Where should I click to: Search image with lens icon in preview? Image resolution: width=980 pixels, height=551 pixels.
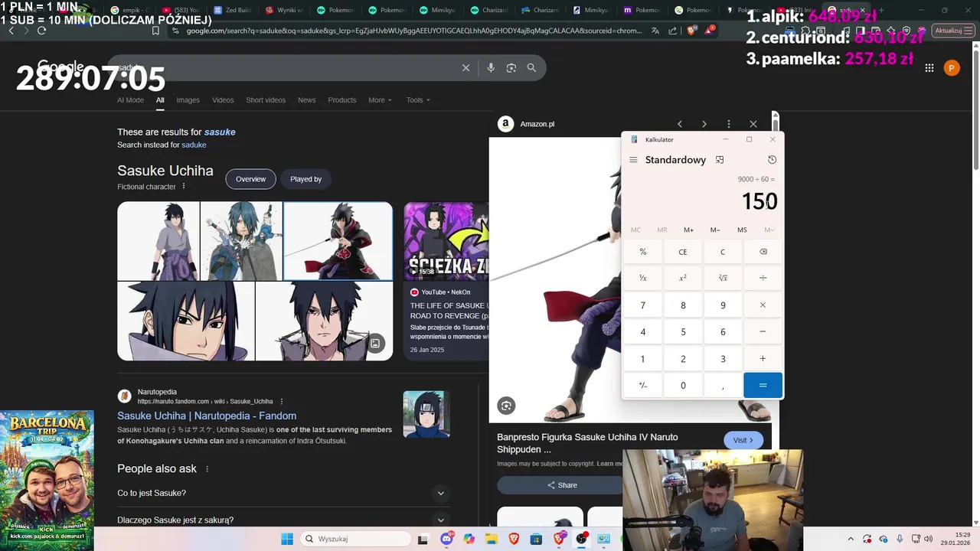[506, 406]
